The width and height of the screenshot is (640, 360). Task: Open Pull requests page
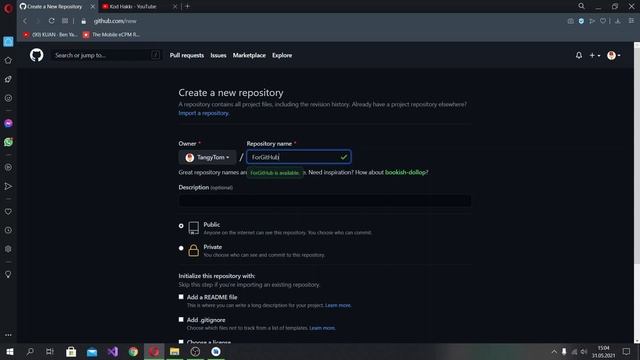click(x=187, y=55)
